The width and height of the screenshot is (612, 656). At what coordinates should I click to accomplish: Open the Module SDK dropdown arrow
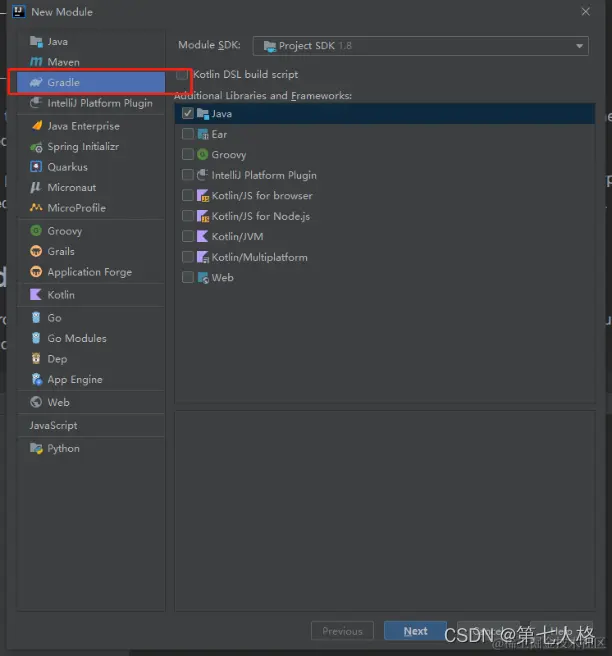(x=579, y=46)
